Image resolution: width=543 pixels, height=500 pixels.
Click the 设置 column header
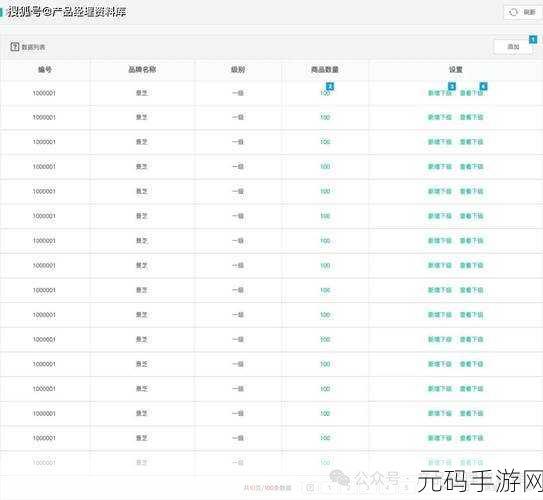[455, 70]
